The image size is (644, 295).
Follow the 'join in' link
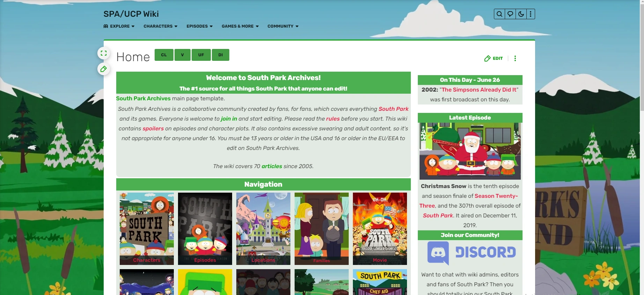pos(229,119)
